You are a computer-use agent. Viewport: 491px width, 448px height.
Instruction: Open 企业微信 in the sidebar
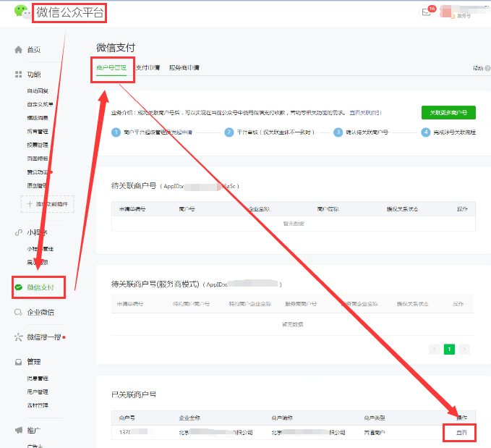40,312
